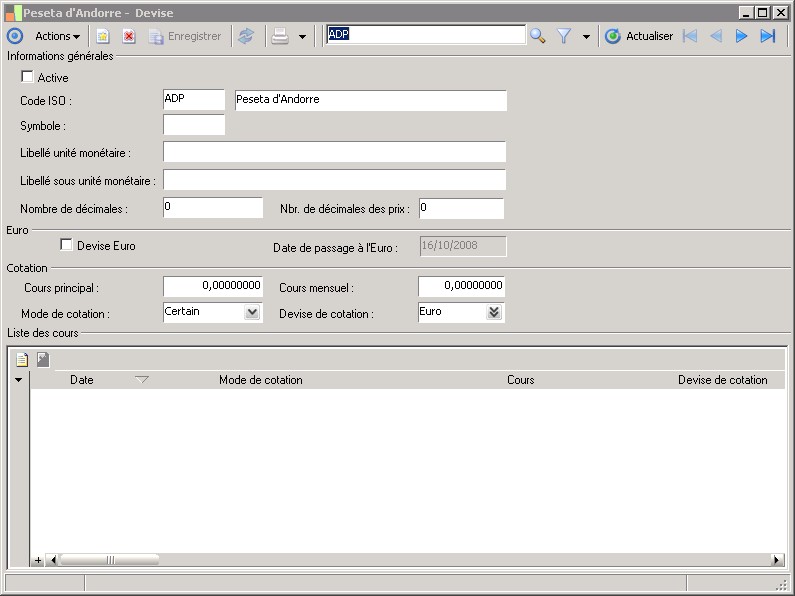The width and height of the screenshot is (795, 596).
Task: Click the search magnifier icon
Action: tap(538, 36)
